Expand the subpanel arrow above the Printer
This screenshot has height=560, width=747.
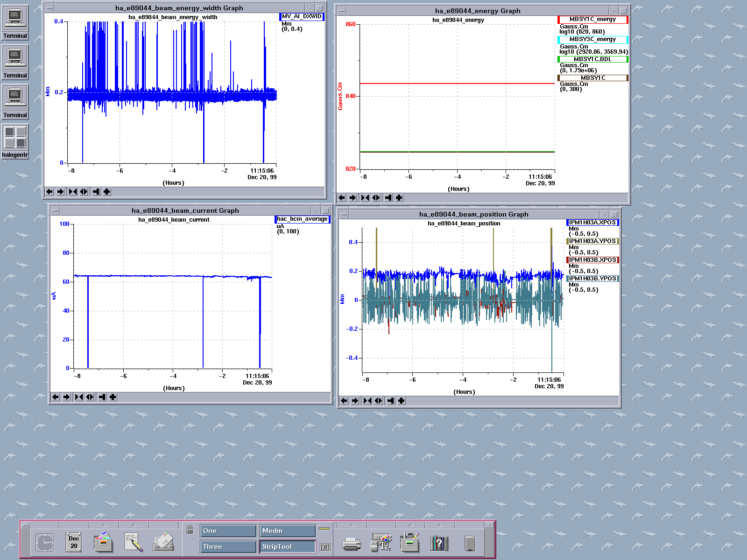(352, 525)
